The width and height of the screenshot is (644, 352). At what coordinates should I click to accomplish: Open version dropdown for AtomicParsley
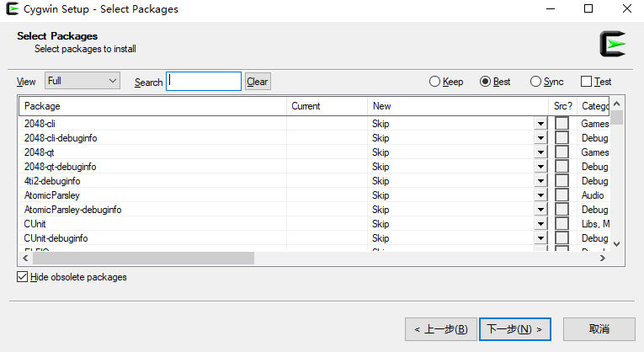[x=541, y=195]
